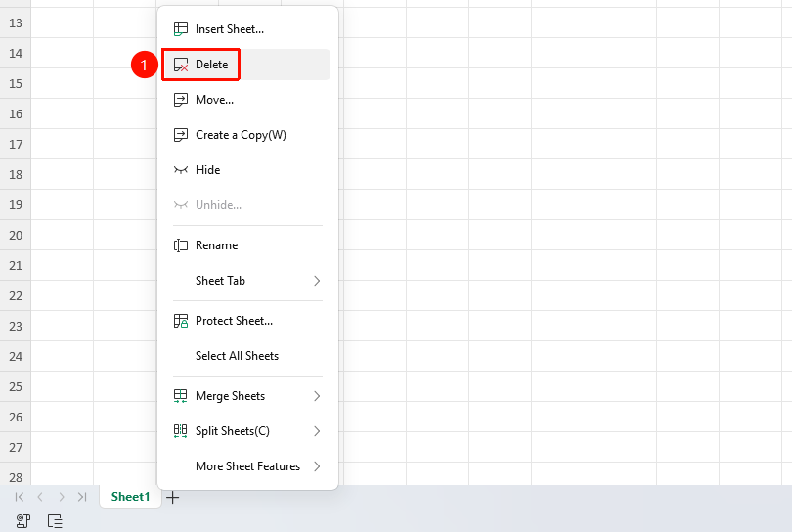This screenshot has height=532, width=792.
Task: Click the Create a Copy icon
Action: (x=180, y=135)
